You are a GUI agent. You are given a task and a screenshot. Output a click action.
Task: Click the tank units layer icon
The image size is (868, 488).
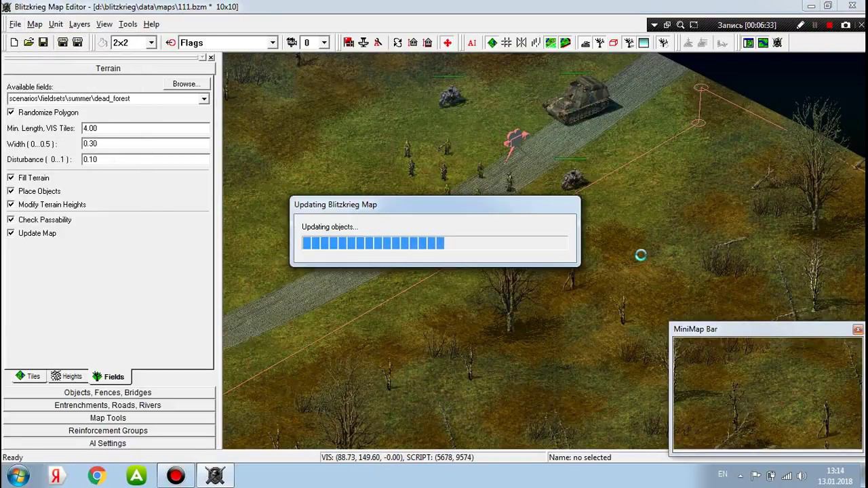click(x=585, y=43)
